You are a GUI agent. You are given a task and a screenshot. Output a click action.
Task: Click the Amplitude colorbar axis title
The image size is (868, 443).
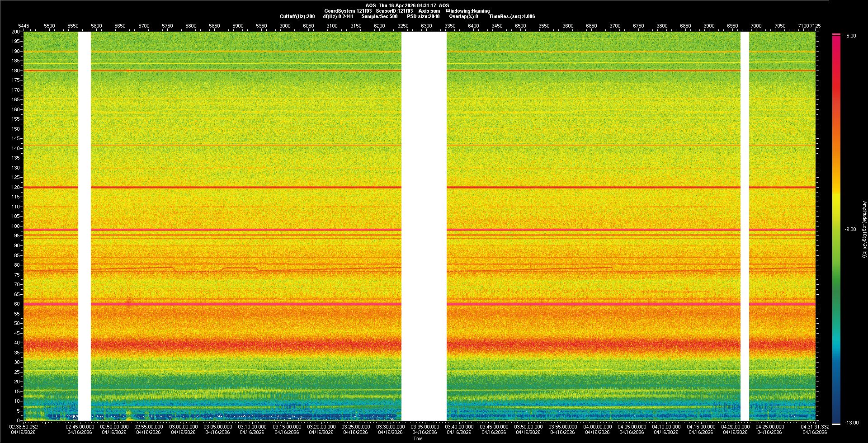click(864, 230)
